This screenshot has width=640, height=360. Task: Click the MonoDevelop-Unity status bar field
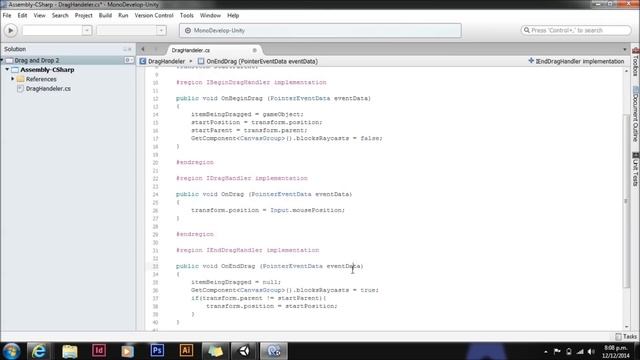(320, 30)
